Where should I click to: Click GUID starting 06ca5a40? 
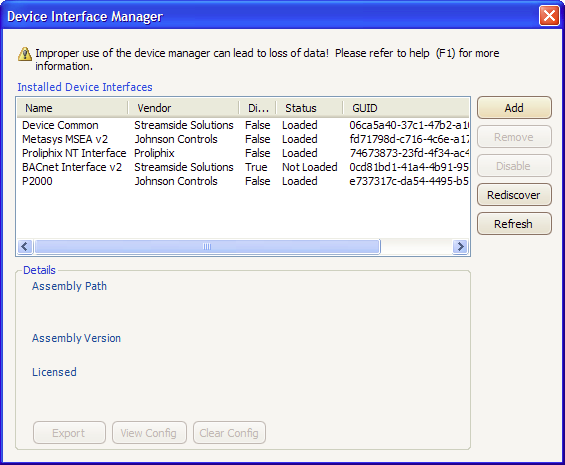(x=409, y=125)
